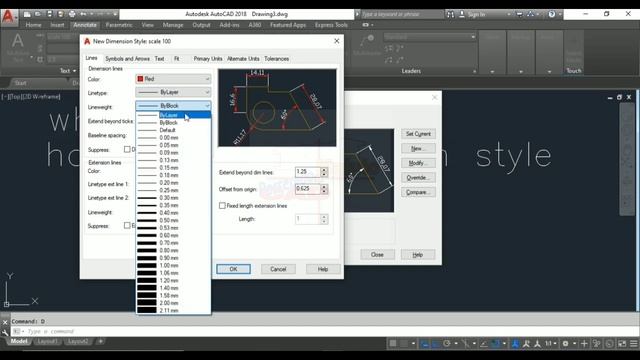The image size is (640, 360).
Task: Choose 2.11 mm lineweight
Action: click(x=173, y=310)
